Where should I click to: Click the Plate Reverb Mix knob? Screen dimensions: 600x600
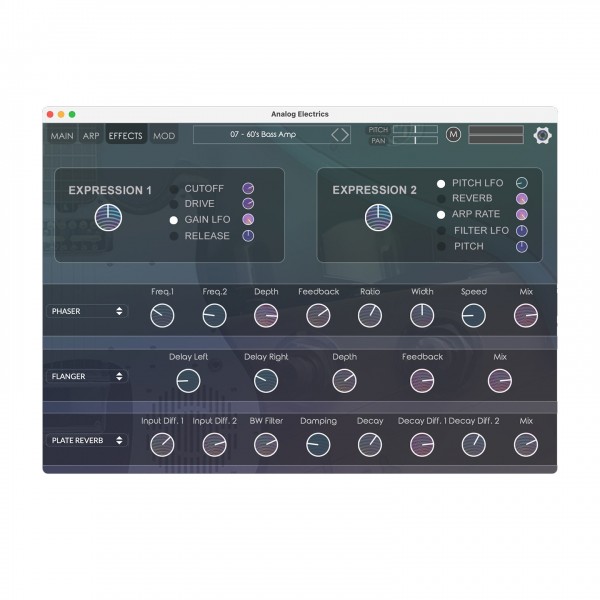coord(526,445)
